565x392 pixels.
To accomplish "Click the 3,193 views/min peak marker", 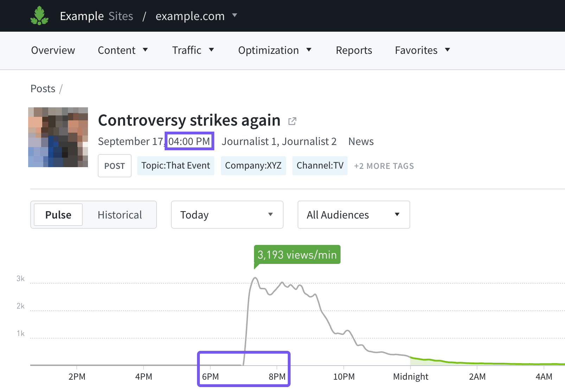I will [x=297, y=254].
